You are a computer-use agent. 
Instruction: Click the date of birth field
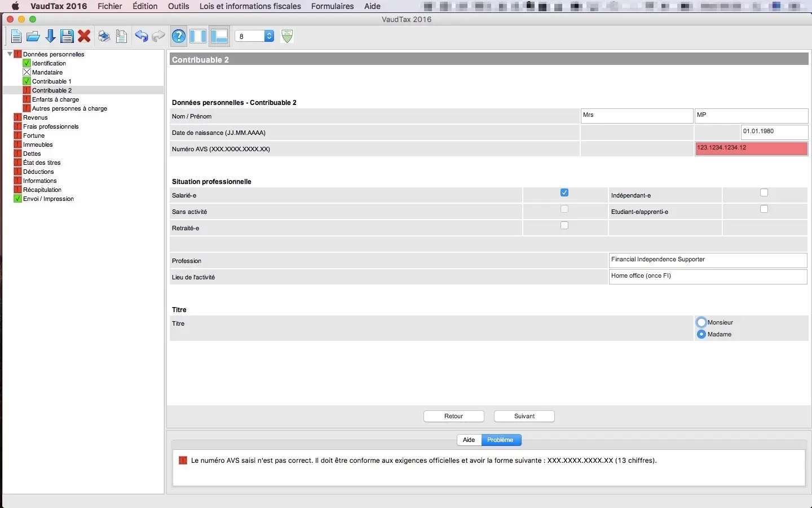774,132
